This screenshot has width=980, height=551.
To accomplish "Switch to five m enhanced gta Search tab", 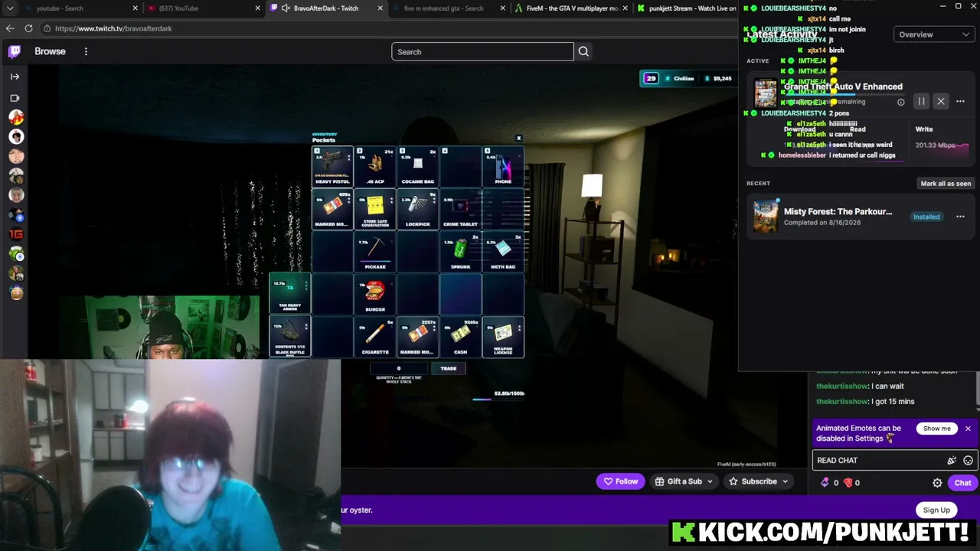I will pos(449,8).
